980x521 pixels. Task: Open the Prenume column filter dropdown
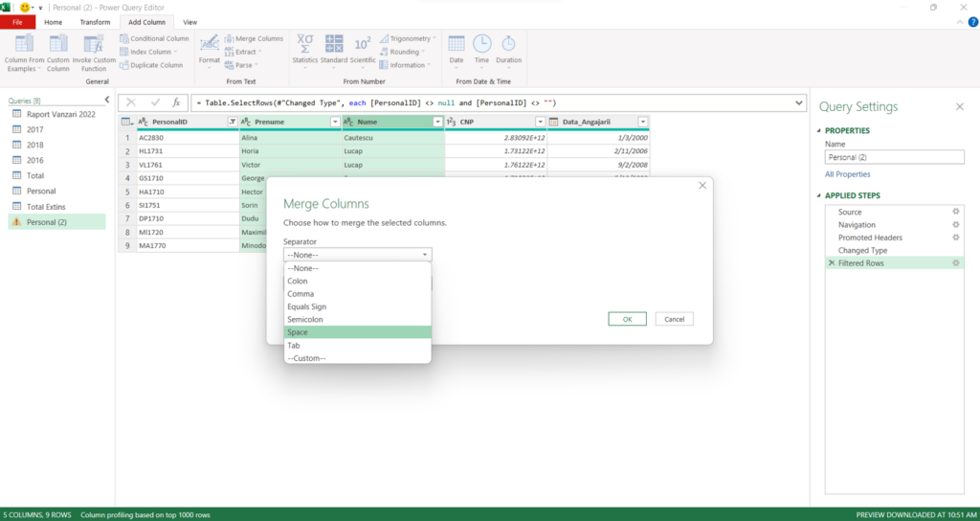click(x=335, y=122)
